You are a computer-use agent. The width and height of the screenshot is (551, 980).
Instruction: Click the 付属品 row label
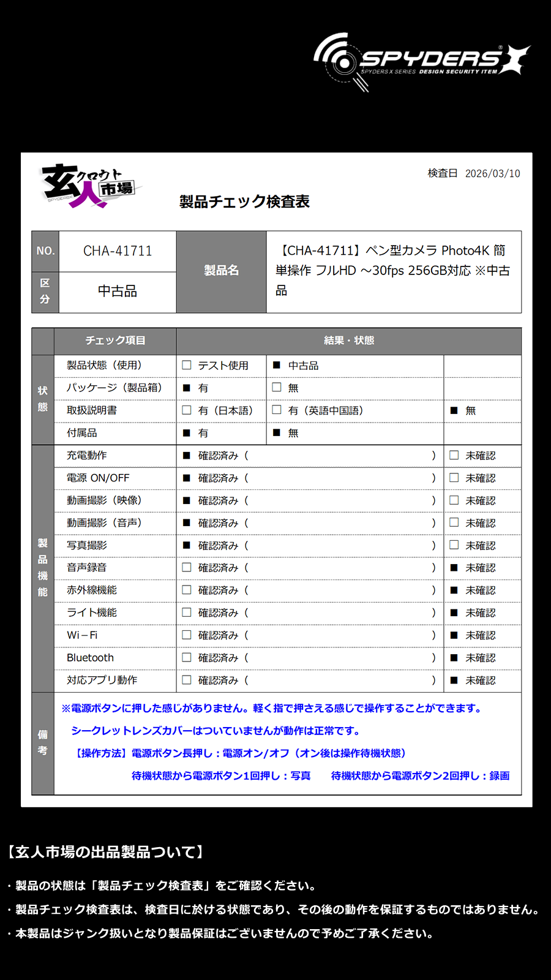[82, 433]
